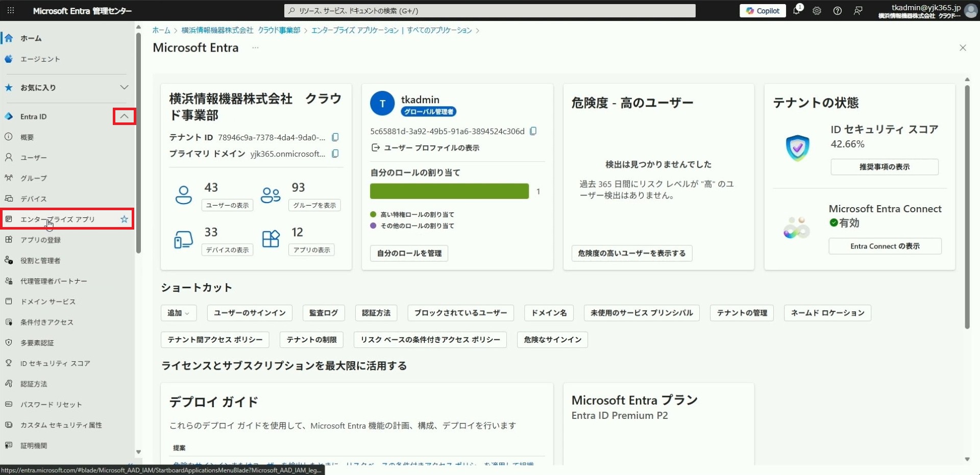
Task: Copy the tenant ID value
Action: (335, 137)
